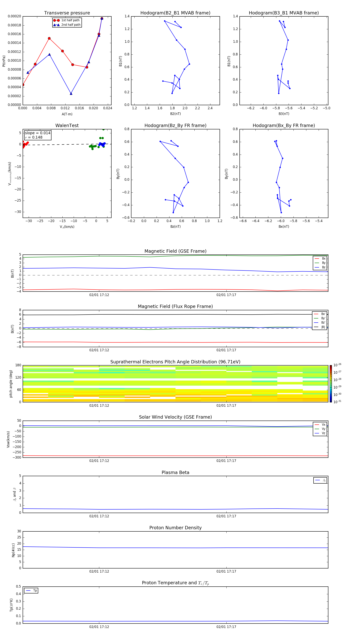Image resolution: width=351 pixels, height=644 pixels.
Task: Click the 'Bx' legend entry in GSE magnetic field
Action: click(x=320, y=259)
